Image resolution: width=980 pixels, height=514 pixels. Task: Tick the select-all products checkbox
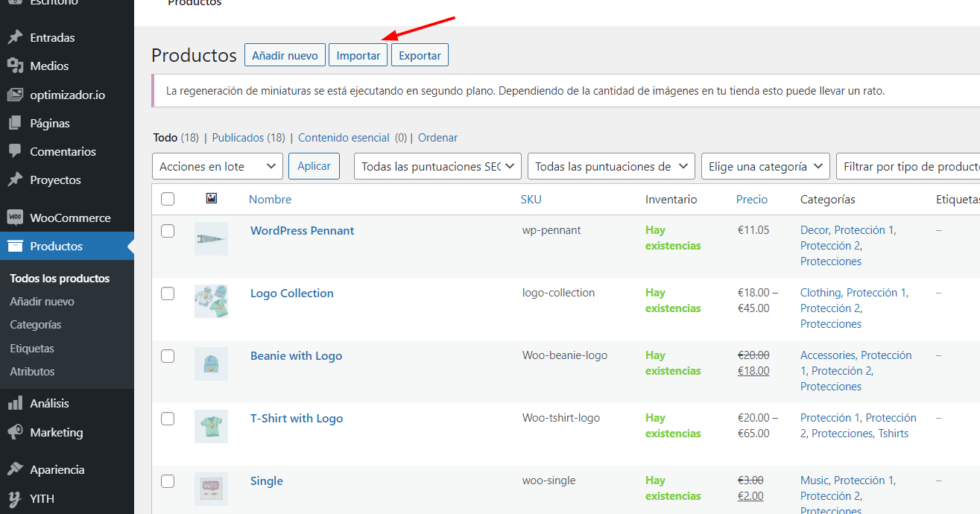168,199
